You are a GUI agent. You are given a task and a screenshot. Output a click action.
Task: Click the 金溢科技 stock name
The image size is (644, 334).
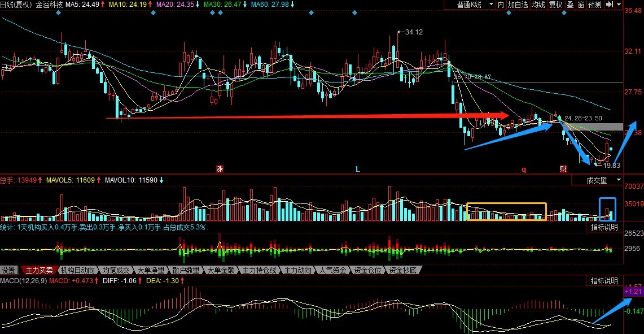(x=49, y=5)
